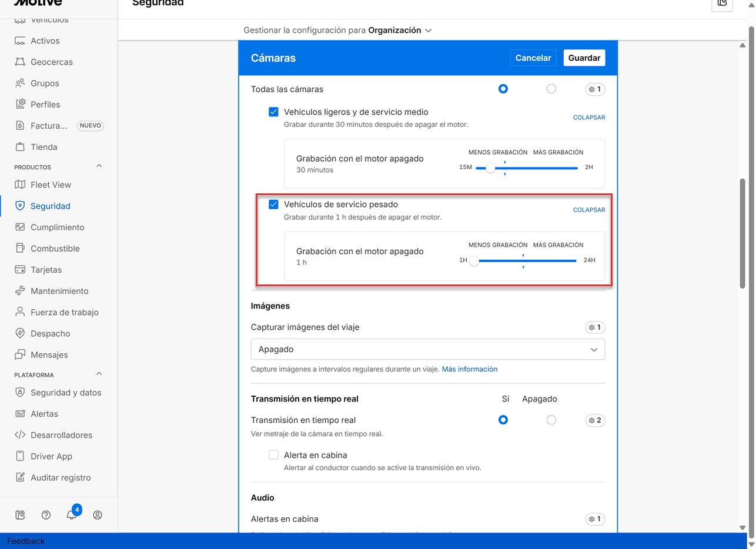The width and height of the screenshot is (756, 549).
Task: Collapse the PRODUCTOS sidebar section
Action: (99, 166)
